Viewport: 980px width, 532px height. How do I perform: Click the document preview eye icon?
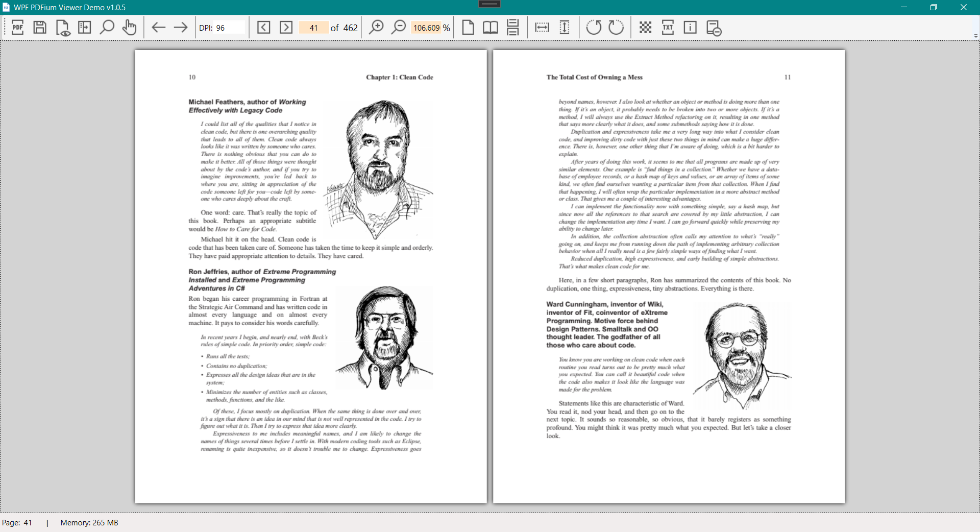pos(62,28)
